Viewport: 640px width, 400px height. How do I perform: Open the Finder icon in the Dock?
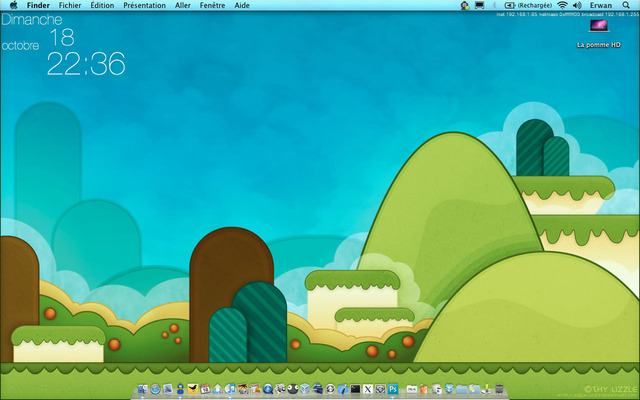click(142, 389)
